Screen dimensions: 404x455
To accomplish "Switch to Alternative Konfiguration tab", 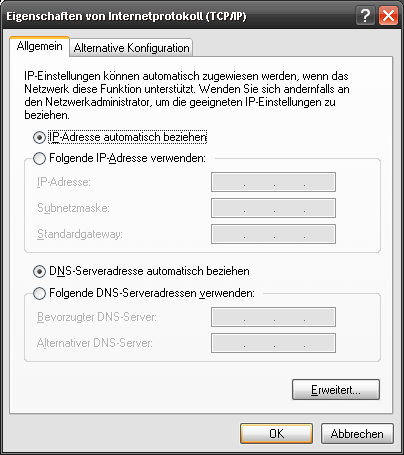I will (131, 48).
